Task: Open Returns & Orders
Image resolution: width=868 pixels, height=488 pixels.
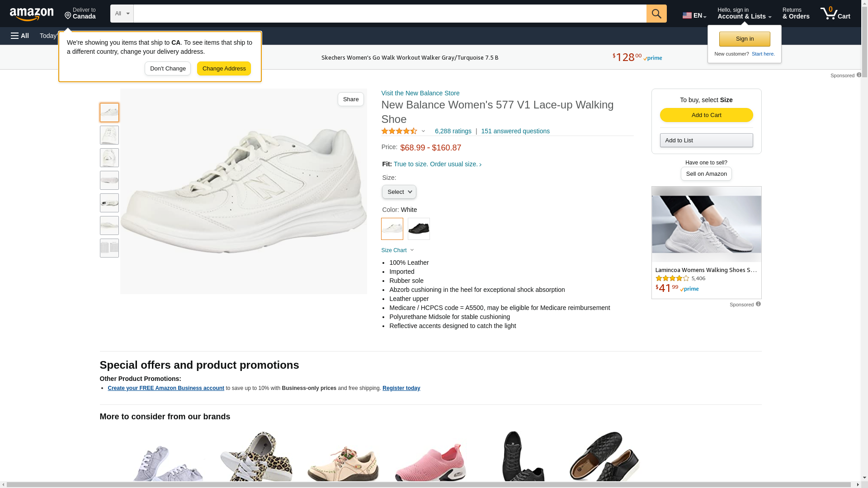Action: point(796,14)
